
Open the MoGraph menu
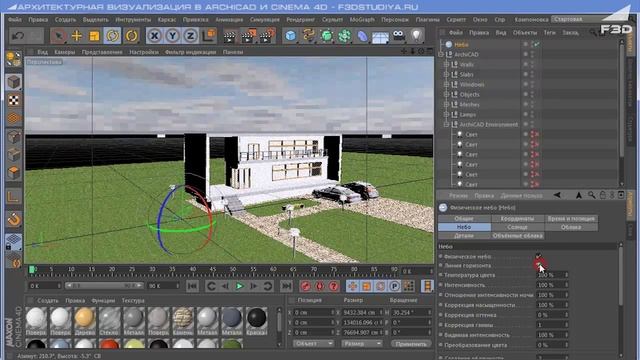click(x=362, y=20)
